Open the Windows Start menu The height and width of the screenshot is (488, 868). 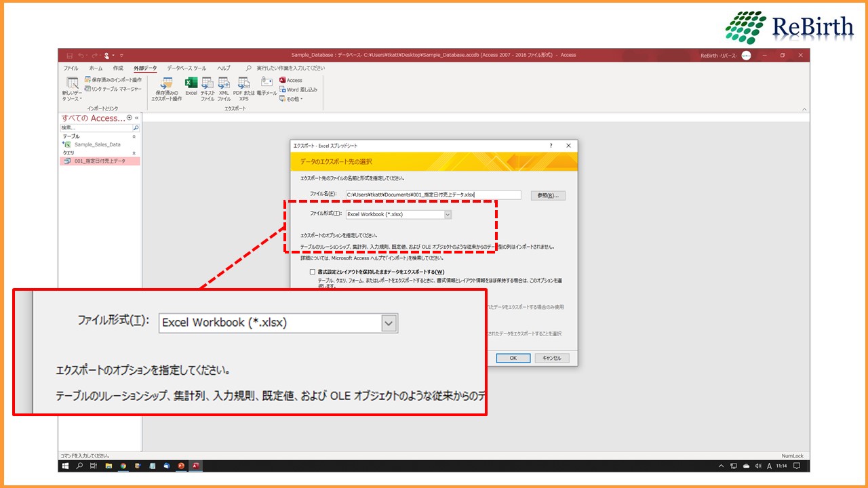pyautogui.click(x=66, y=466)
